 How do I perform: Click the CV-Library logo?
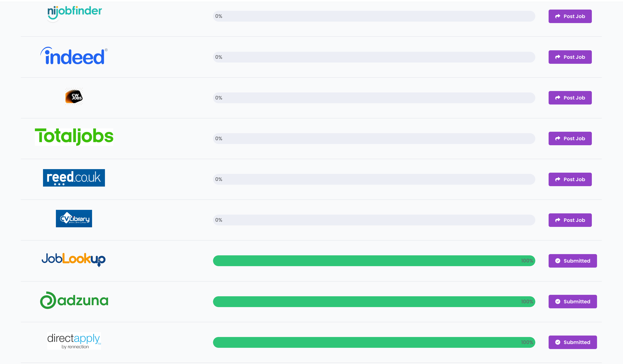click(x=74, y=219)
